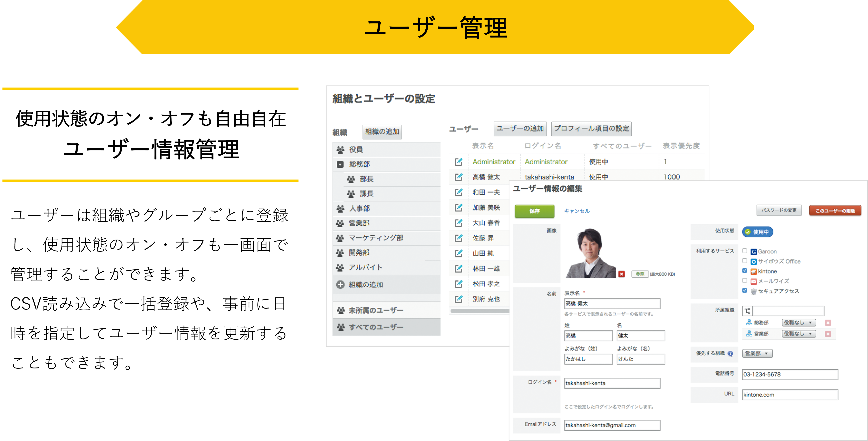
Task: Open 優先する組織 dropdown showing 営業部
Action: (x=757, y=353)
